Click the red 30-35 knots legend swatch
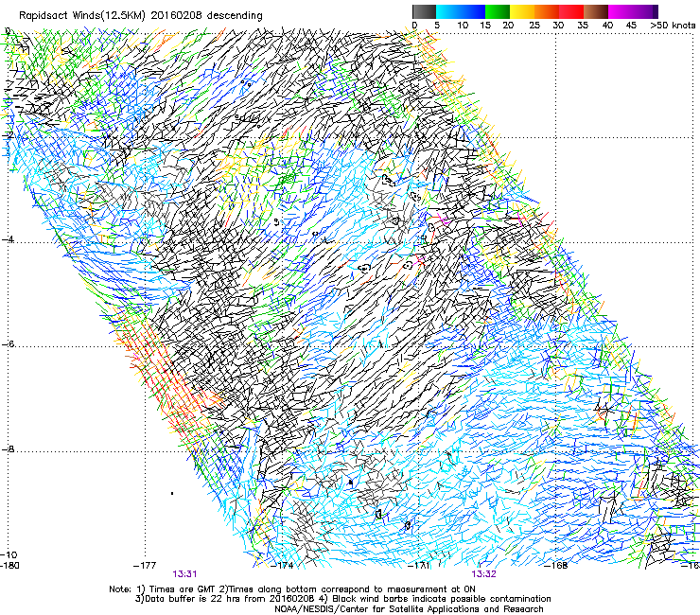This screenshot has height=615, width=700. point(571,11)
